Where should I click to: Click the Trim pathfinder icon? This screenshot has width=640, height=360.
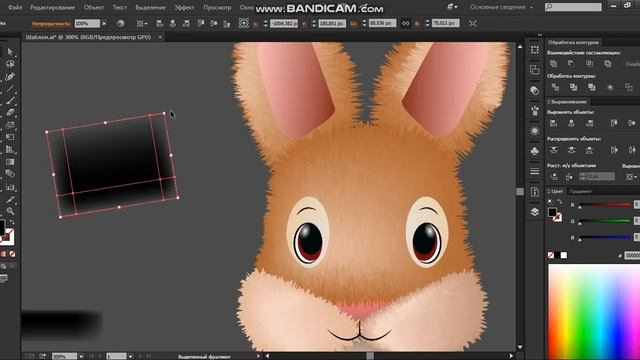coord(573,87)
